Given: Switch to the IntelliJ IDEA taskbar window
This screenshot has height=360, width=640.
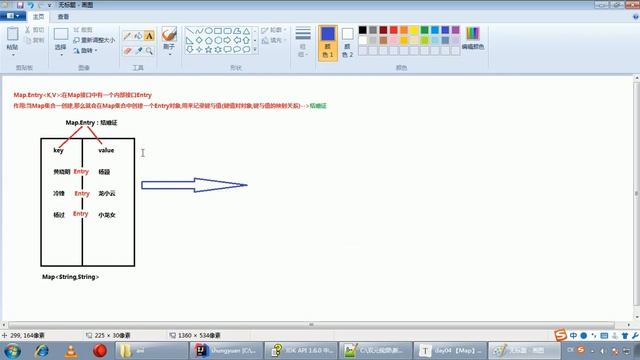Looking at the screenshot, I should (x=226, y=351).
